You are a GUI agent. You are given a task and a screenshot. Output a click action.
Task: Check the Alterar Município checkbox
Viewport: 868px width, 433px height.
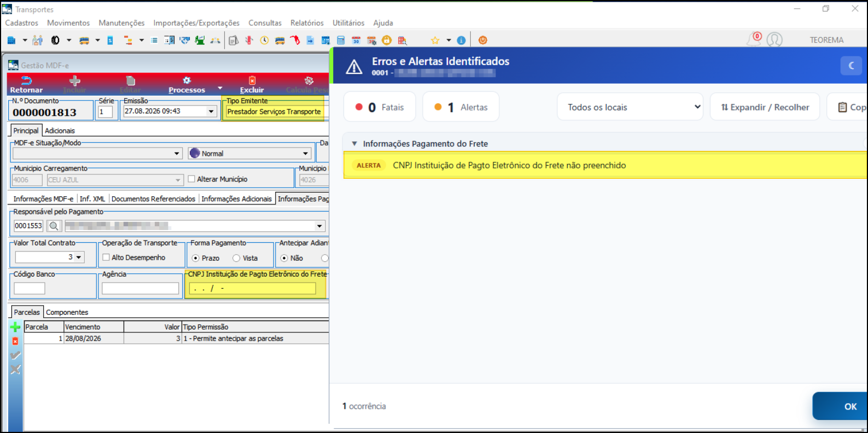tap(191, 179)
